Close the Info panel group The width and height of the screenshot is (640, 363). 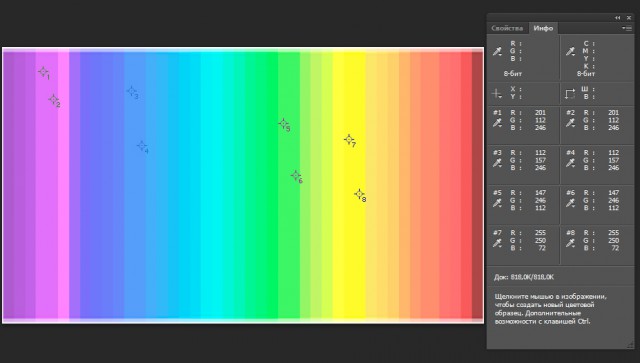pyautogui.click(x=629, y=18)
